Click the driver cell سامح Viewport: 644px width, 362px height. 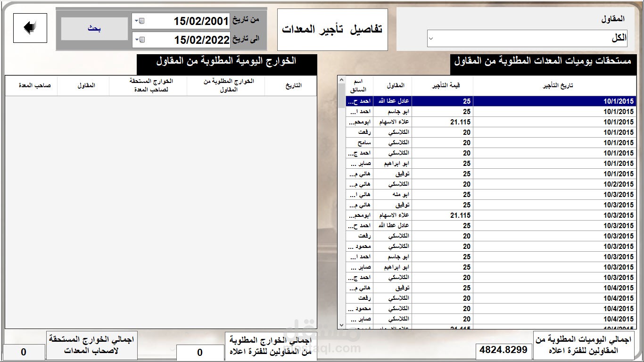tap(360, 143)
